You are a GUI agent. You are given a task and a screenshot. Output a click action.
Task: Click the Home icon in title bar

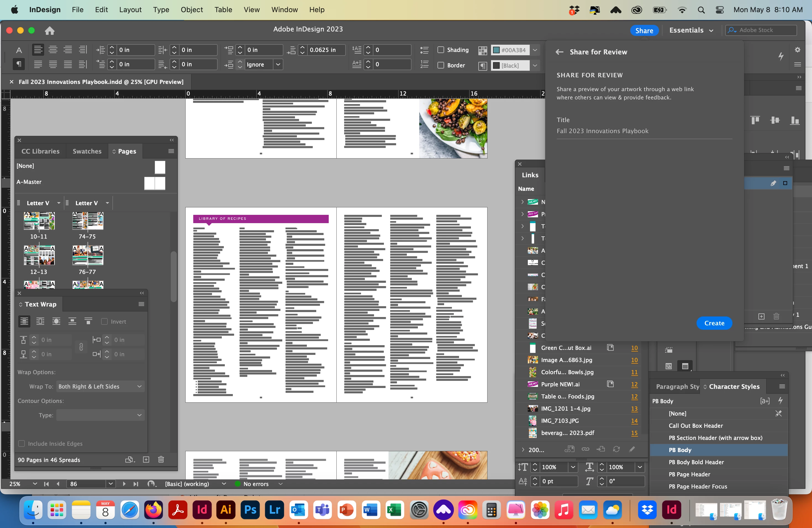(49, 31)
